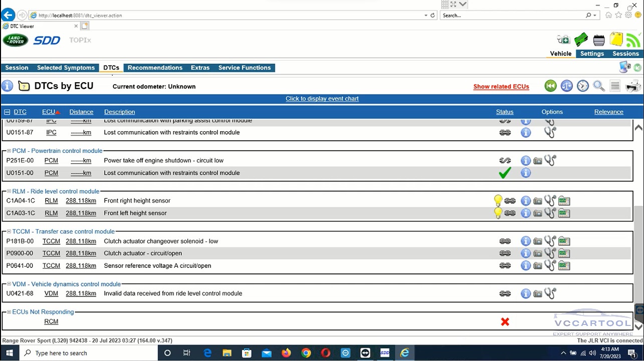Image resolution: width=644 pixels, height=361 pixels.
Task: Collapse all DTC groups via header minus box
Action: (x=7, y=112)
